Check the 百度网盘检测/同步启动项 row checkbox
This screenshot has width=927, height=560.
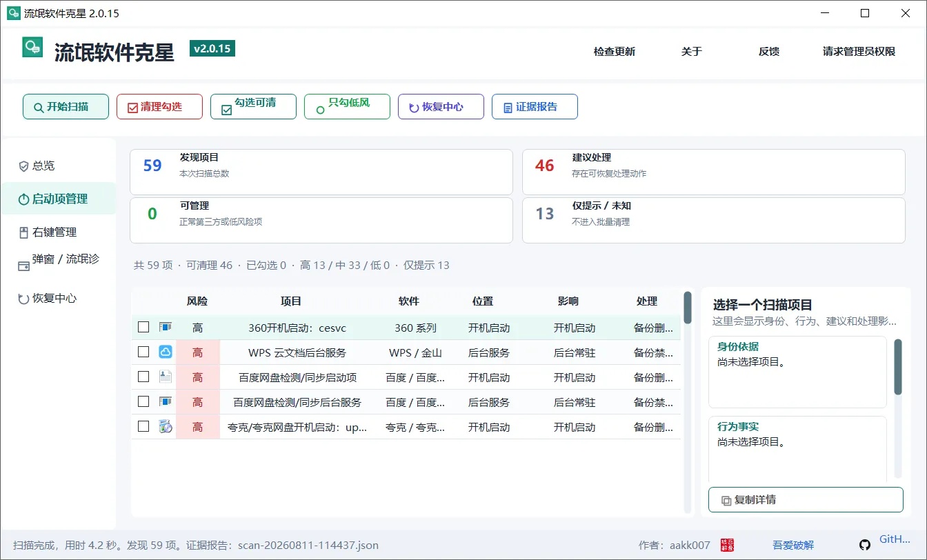pos(143,377)
